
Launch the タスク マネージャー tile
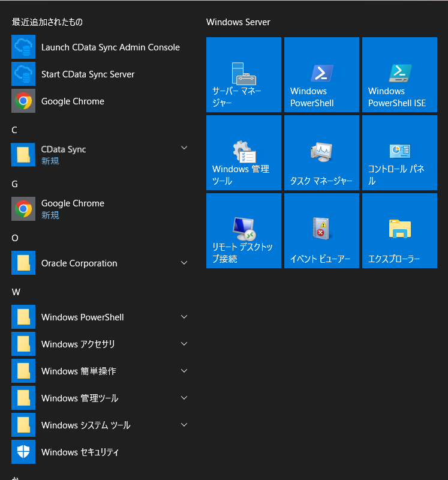click(x=321, y=153)
